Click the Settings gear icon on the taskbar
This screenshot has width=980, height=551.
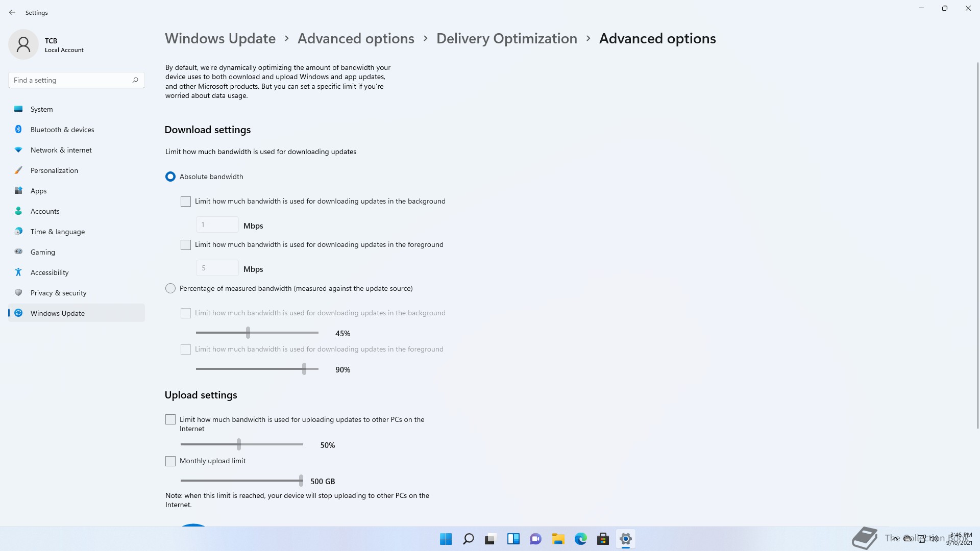[x=625, y=539]
